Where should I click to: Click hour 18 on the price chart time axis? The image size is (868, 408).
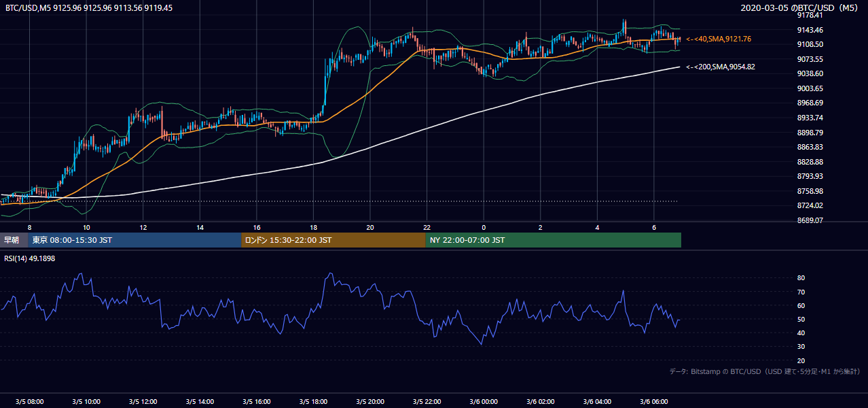313,227
